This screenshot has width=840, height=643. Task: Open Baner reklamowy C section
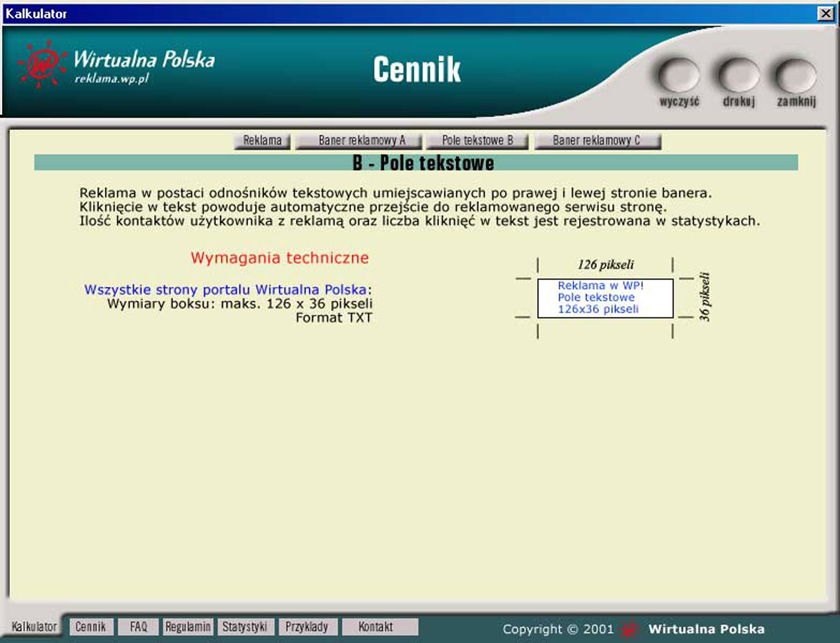pyautogui.click(x=598, y=141)
